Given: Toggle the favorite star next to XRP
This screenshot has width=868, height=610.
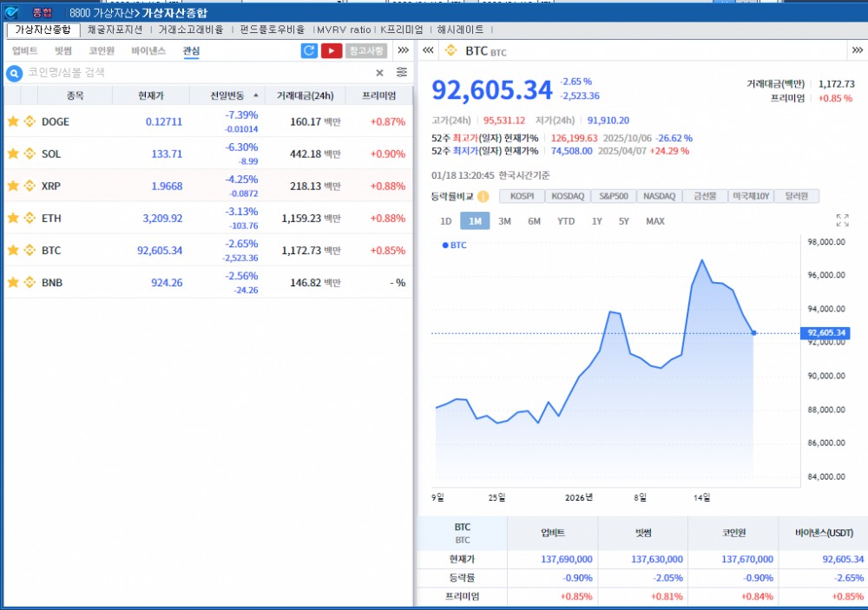Looking at the screenshot, I should pos(11,185).
